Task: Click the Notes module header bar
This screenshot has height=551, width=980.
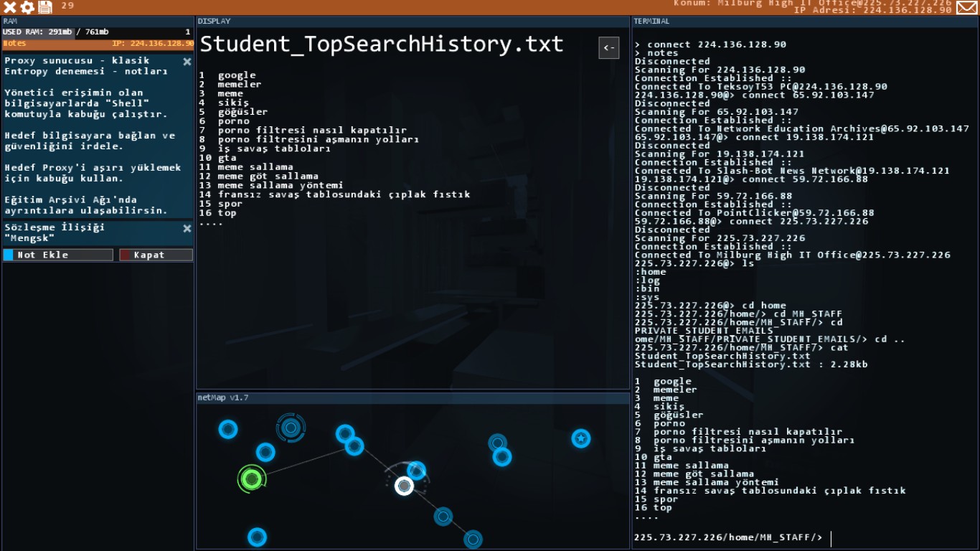Action: 98,44
